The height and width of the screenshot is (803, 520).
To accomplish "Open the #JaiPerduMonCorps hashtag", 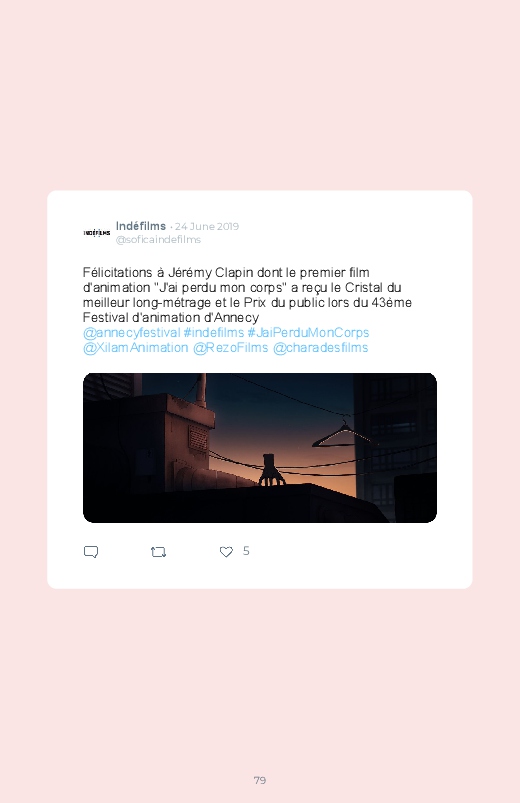I will (308, 333).
